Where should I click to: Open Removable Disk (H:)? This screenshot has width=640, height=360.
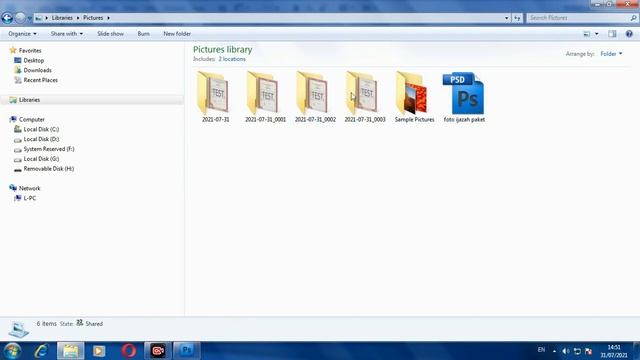(x=49, y=169)
